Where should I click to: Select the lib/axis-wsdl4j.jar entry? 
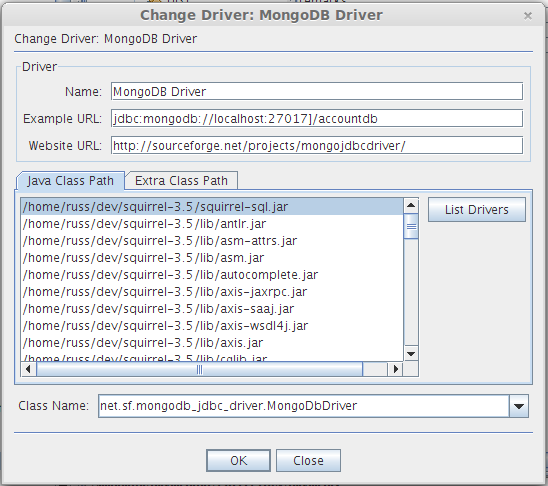click(212, 326)
